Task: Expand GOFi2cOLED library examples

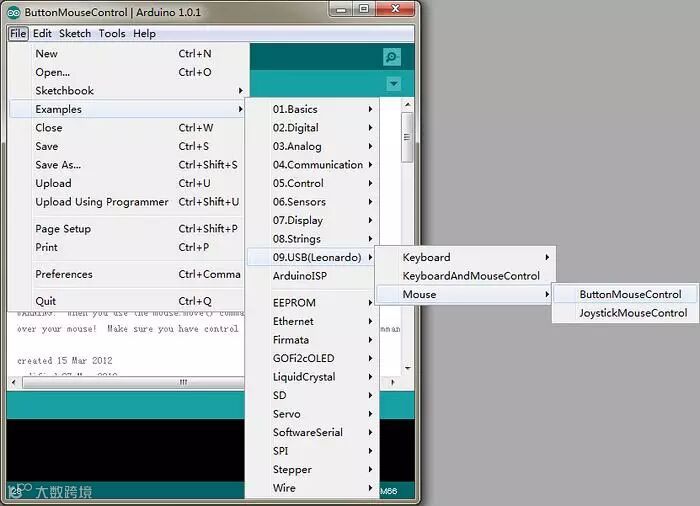Action: 312,359
